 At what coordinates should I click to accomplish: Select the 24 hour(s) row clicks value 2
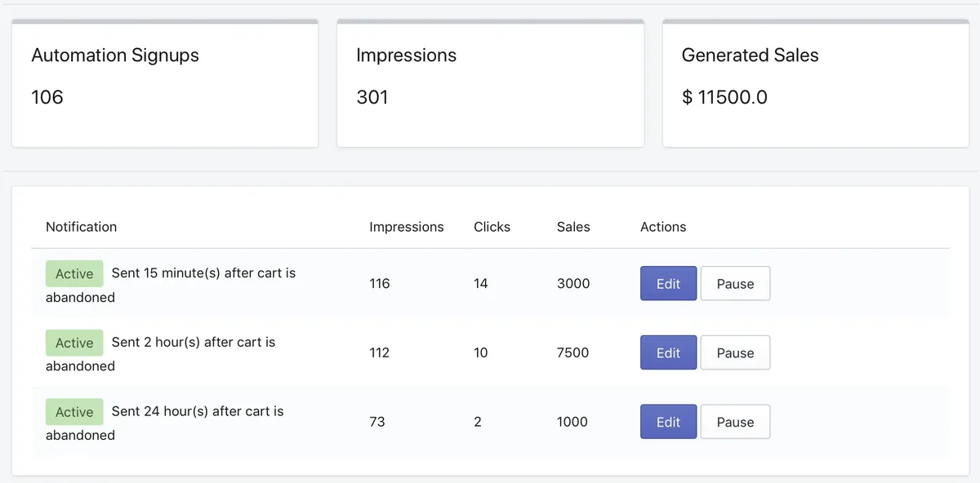[x=478, y=422]
